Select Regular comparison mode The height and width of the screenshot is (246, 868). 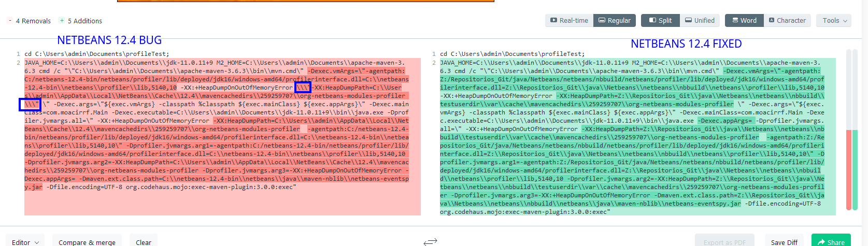click(615, 21)
